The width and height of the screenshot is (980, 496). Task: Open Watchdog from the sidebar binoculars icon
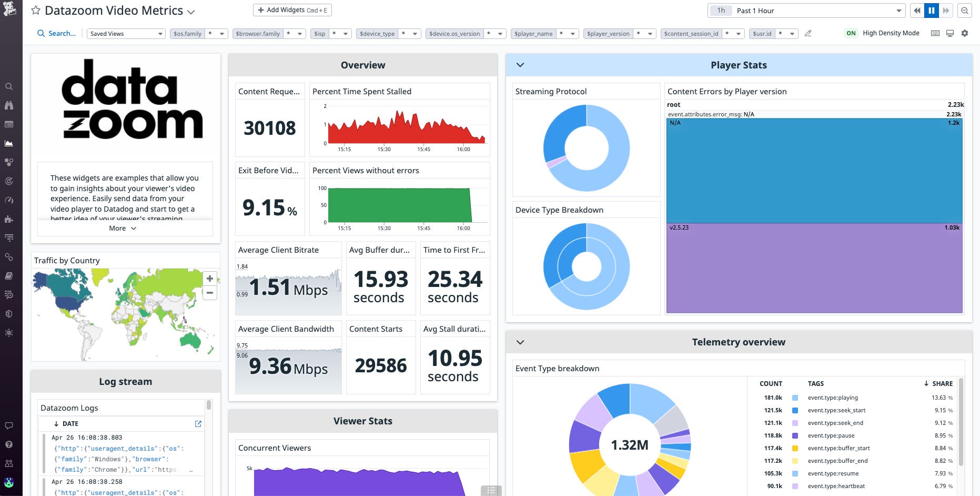point(9,105)
